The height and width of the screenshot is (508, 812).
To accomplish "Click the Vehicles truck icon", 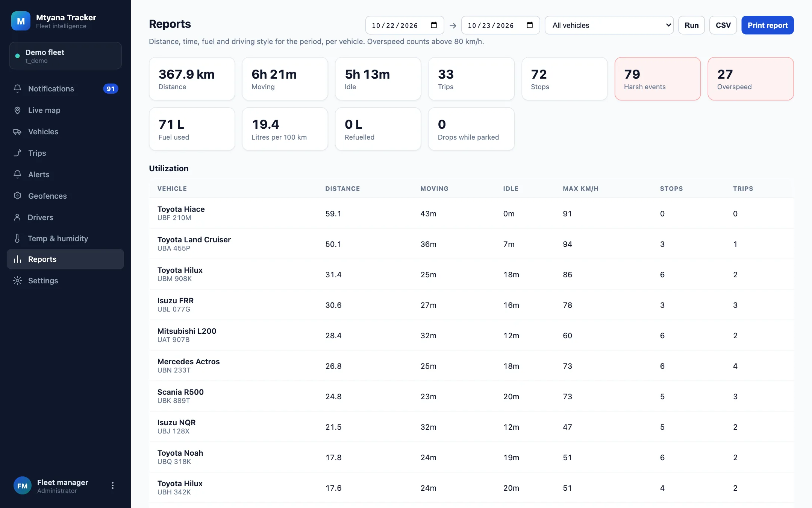I will click(17, 131).
